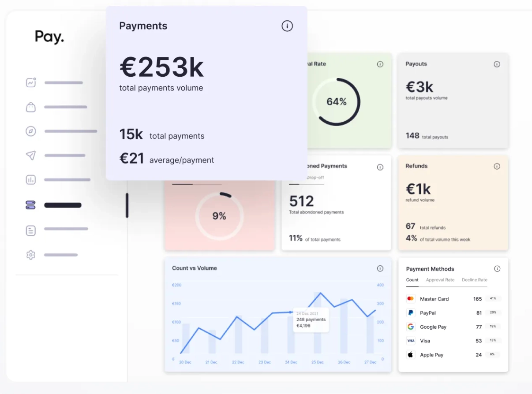532x394 pixels.
Task: Select the Count tab in Payment Methods
Action: (x=412, y=280)
